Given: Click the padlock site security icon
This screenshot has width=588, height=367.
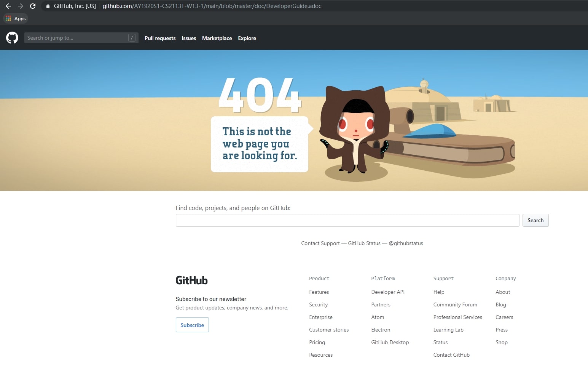Looking at the screenshot, I should (48, 6).
